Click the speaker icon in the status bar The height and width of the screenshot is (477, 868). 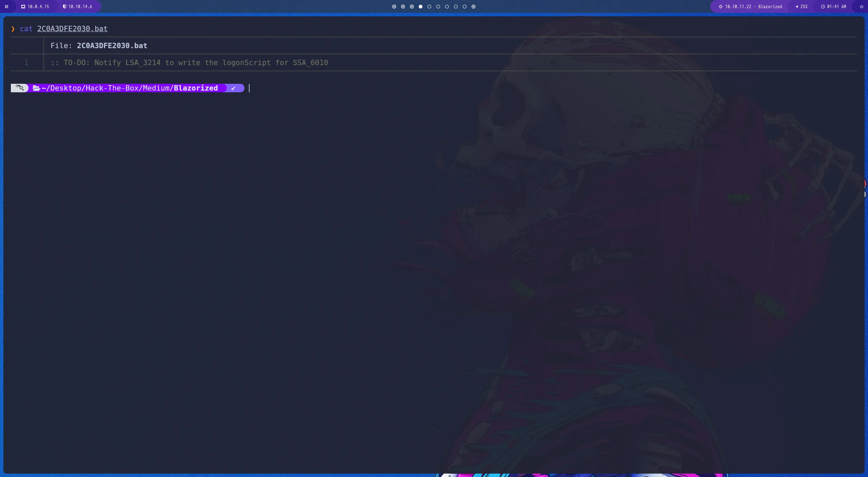coord(796,6)
